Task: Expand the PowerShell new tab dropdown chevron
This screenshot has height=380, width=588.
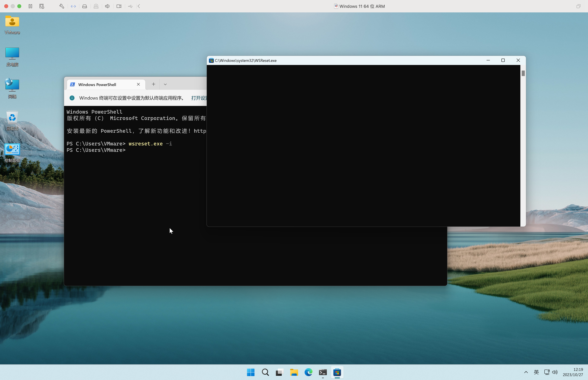Action: click(x=165, y=84)
